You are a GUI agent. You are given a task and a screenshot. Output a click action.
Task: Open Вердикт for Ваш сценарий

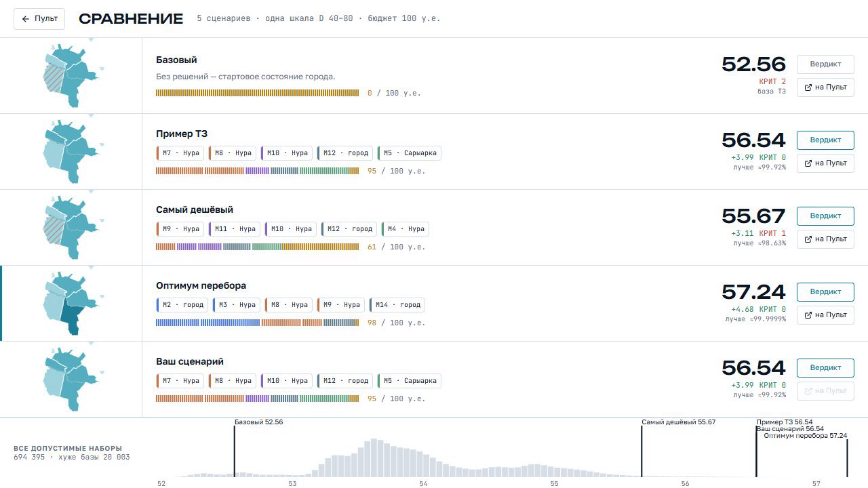[825, 368]
